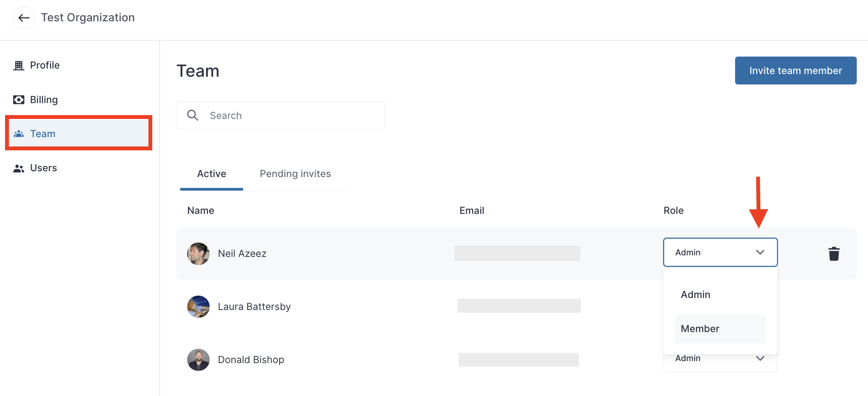The height and width of the screenshot is (396, 868).
Task: Choose Admin option in role list
Action: 720,294
